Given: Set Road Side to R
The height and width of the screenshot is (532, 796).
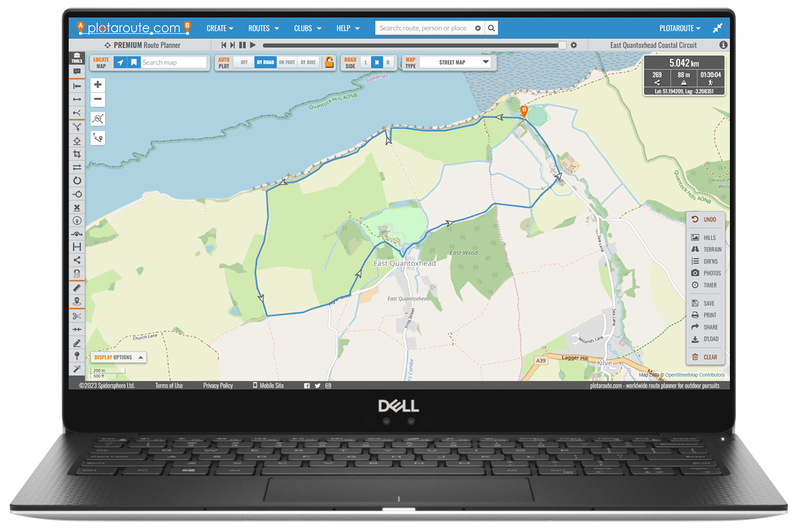Looking at the screenshot, I should 388,62.
